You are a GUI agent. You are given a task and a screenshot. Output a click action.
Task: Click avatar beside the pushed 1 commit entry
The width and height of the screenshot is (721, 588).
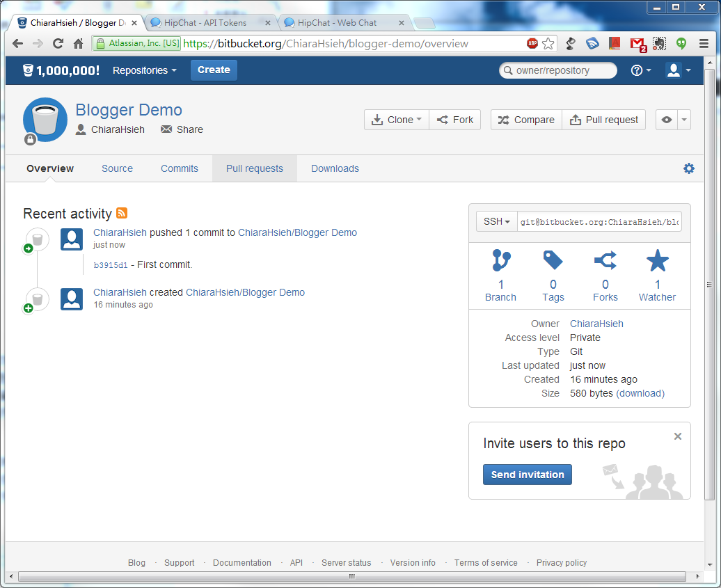[x=72, y=239]
